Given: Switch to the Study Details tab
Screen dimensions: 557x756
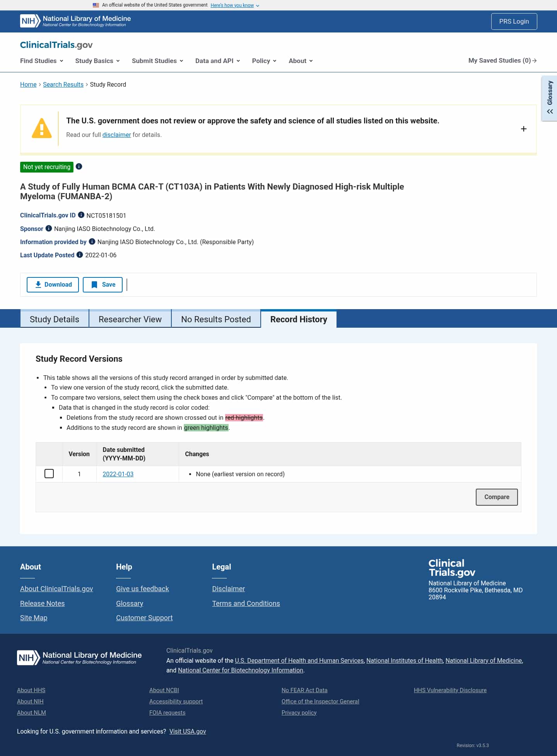Looking at the screenshot, I should [55, 319].
